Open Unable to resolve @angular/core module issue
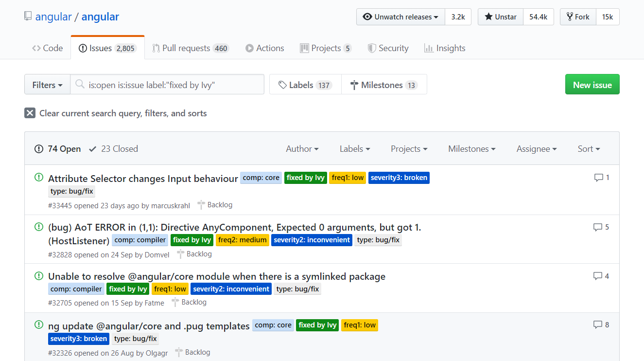 click(x=217, y=276)
